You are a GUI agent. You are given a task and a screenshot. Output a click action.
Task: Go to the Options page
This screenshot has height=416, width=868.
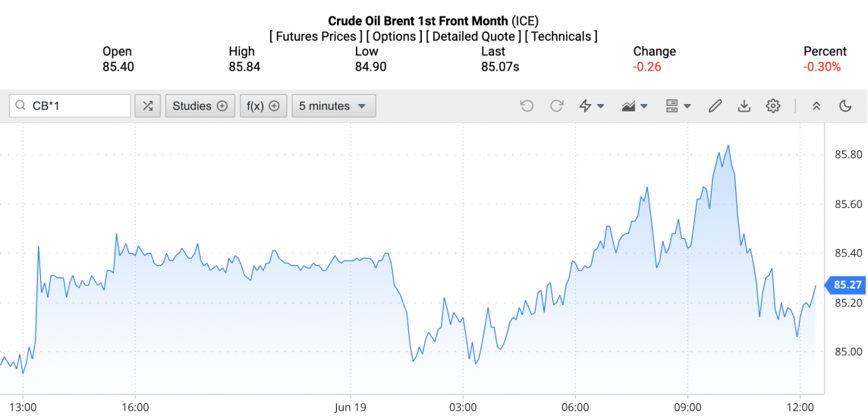tap(395, 36)
